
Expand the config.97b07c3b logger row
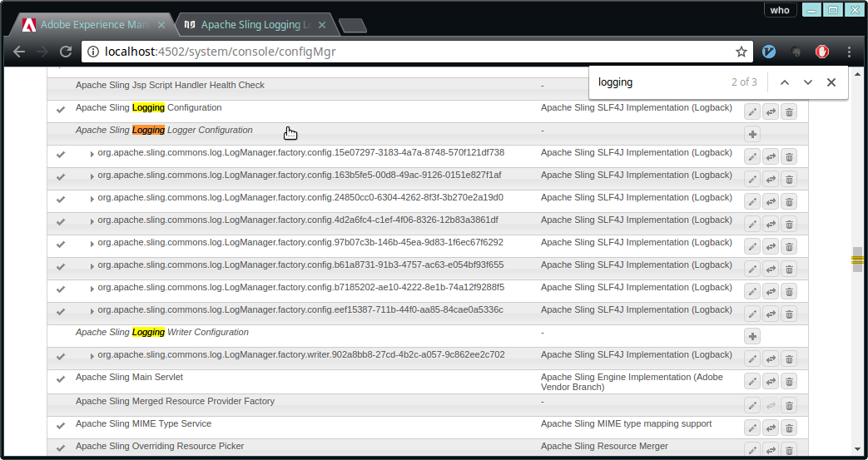[x=92, y=244]
